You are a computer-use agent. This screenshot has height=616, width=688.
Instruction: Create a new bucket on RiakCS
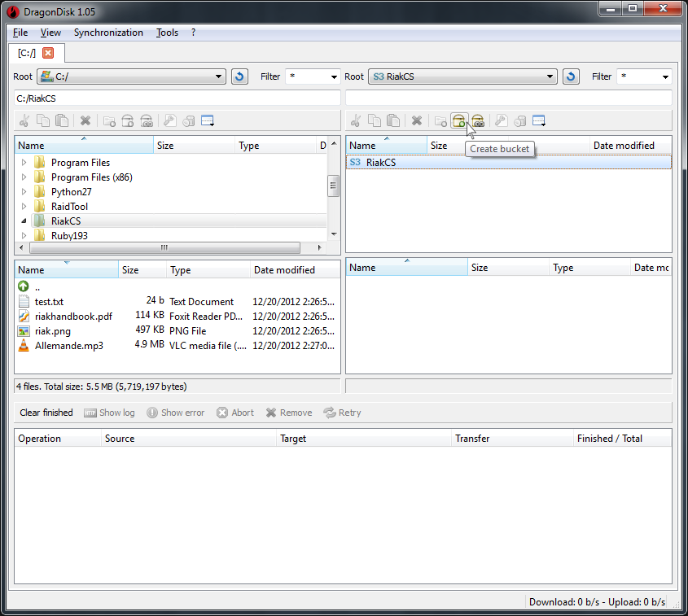pyautogui.click(x=458, y=120)
